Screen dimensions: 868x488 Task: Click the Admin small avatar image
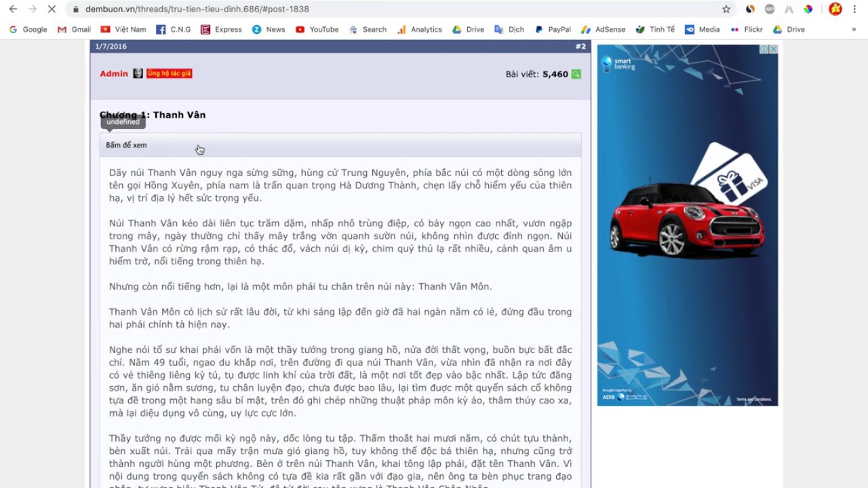click(x=138, y=73)
